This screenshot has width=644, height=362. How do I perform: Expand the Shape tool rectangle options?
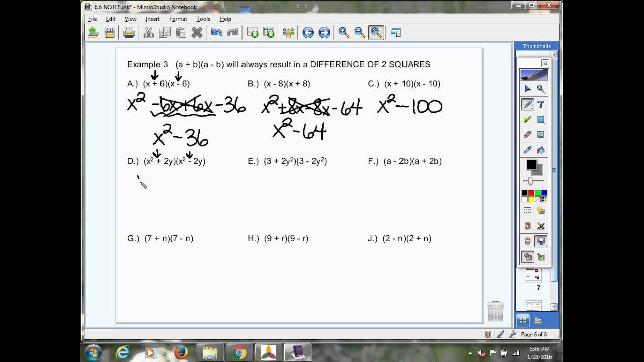click(x=541, y=120)
